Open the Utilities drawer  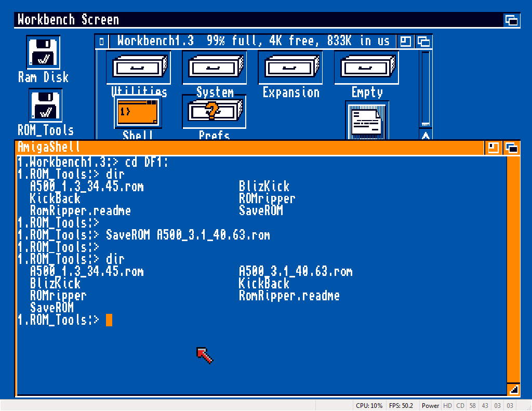[x=138, y=68]
